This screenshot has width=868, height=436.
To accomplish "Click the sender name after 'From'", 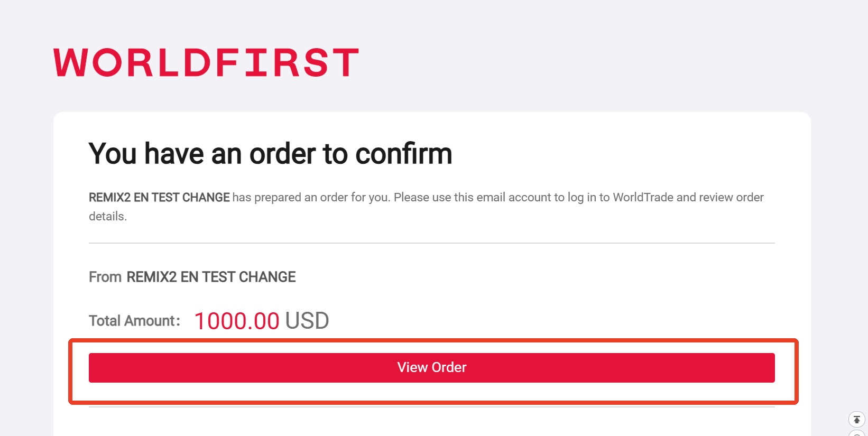I will (x=211, y=277).
